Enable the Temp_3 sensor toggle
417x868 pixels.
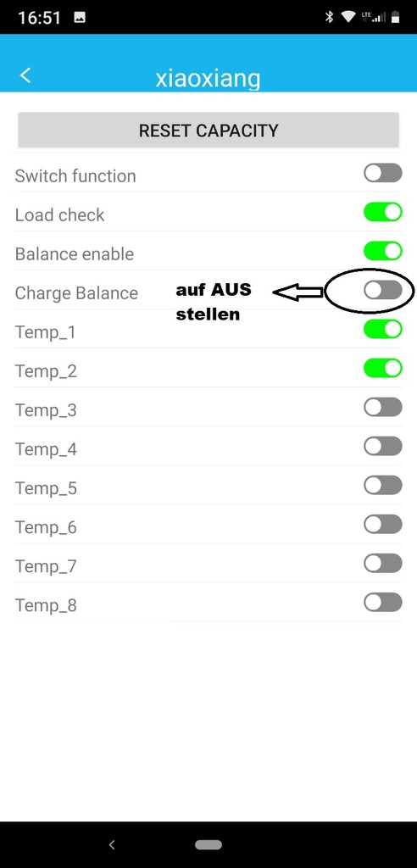[382, 407]
